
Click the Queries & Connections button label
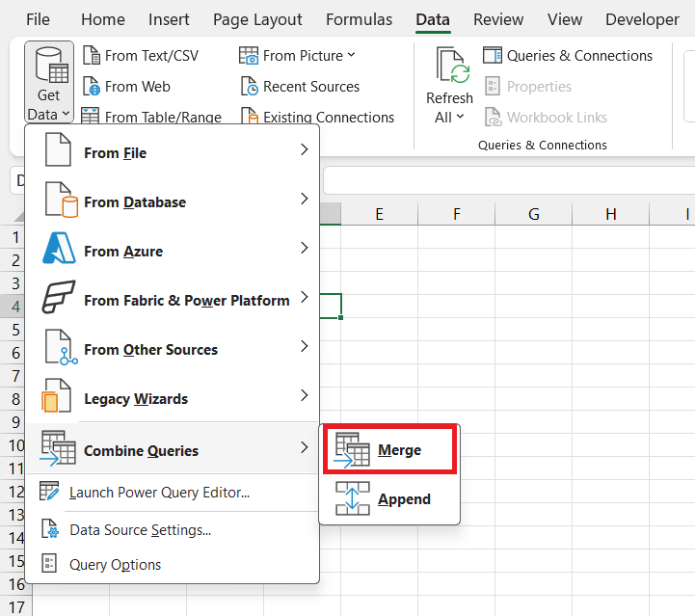point(579,56)
